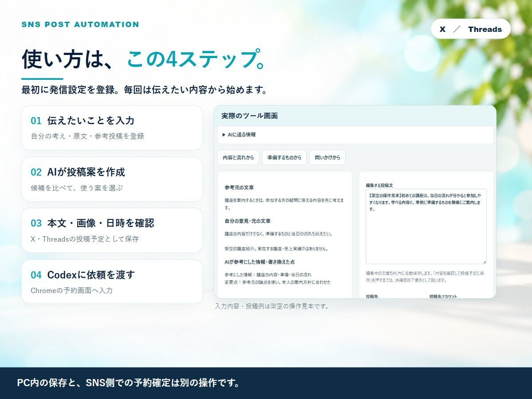Click the AIが参考にした情報・書き換えた点 heading

[x=260, y=262]
